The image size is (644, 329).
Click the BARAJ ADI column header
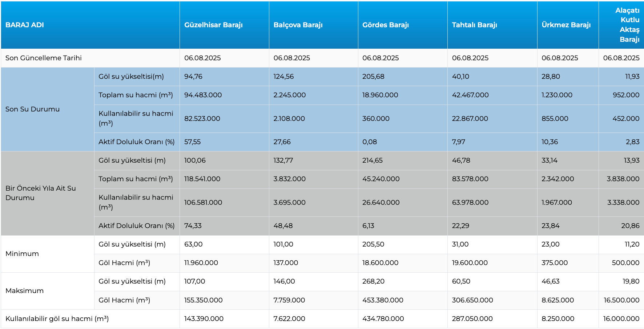click(25, 25)
